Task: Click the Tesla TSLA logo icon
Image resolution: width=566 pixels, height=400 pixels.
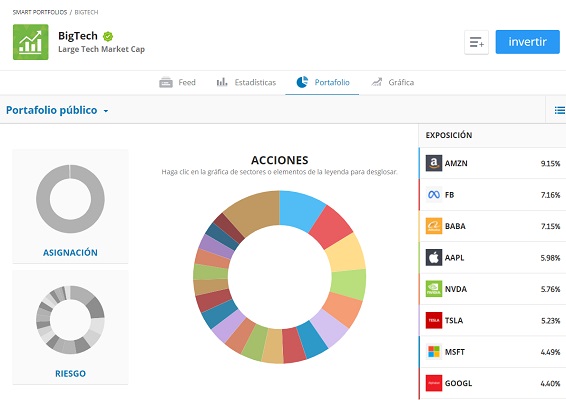Action: [x=434, y=320]
